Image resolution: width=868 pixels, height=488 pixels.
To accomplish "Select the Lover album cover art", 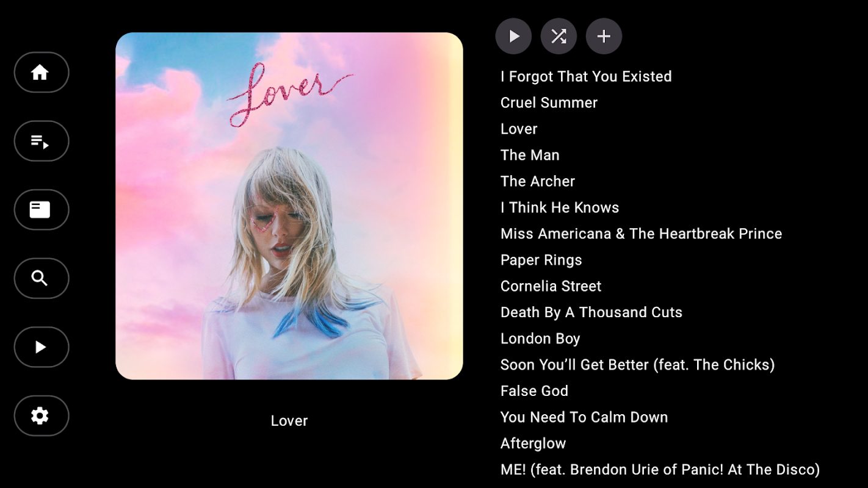I will pos(289,206).
